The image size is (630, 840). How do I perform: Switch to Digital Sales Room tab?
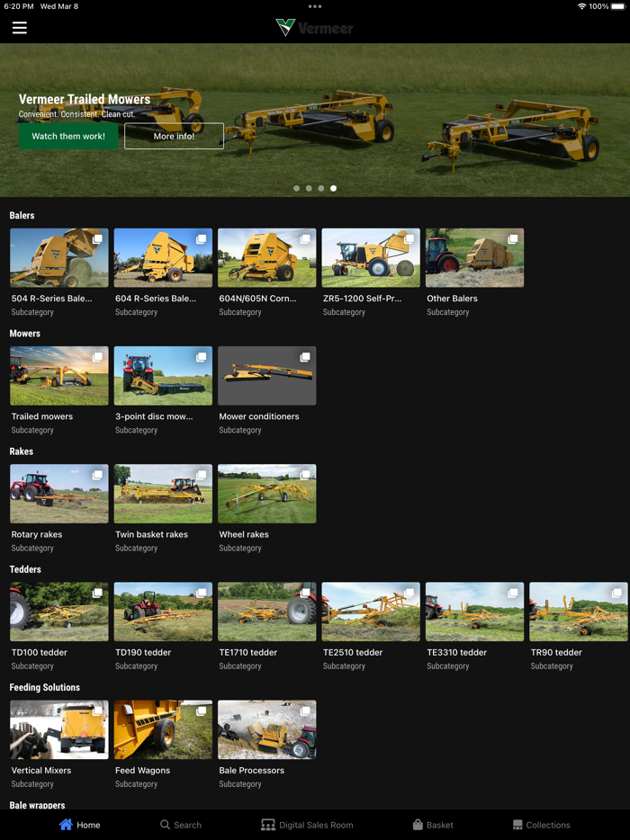(307, 825)
